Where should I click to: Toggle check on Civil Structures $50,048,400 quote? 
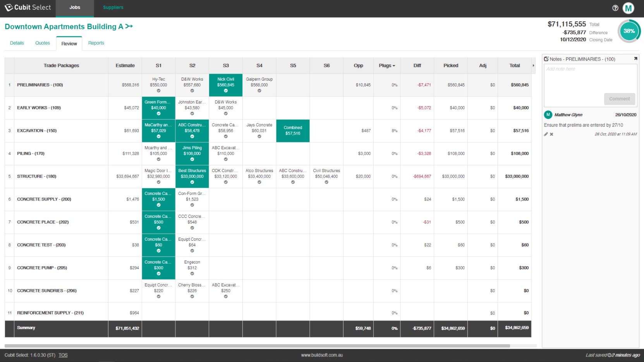click(326, 182)
